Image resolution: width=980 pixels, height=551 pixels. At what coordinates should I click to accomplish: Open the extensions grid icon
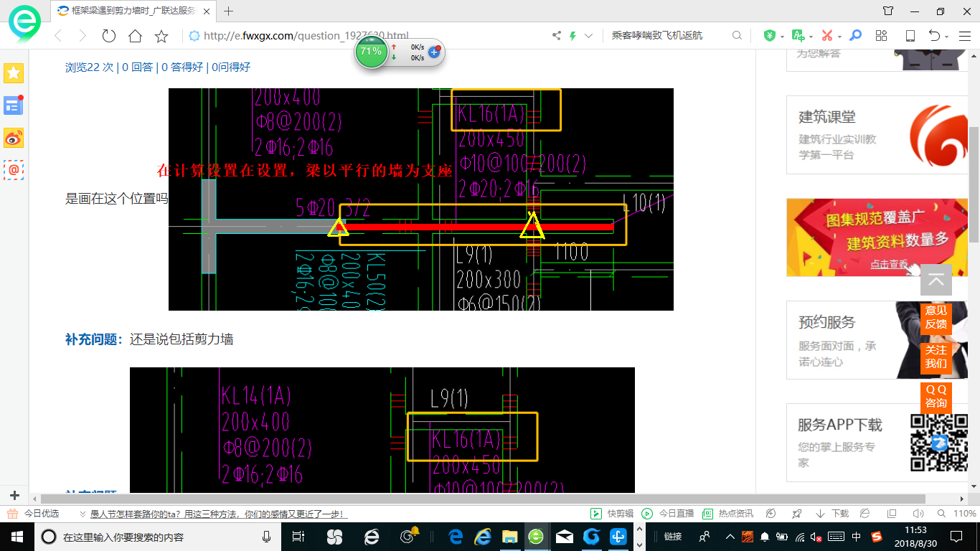[882, 36]
